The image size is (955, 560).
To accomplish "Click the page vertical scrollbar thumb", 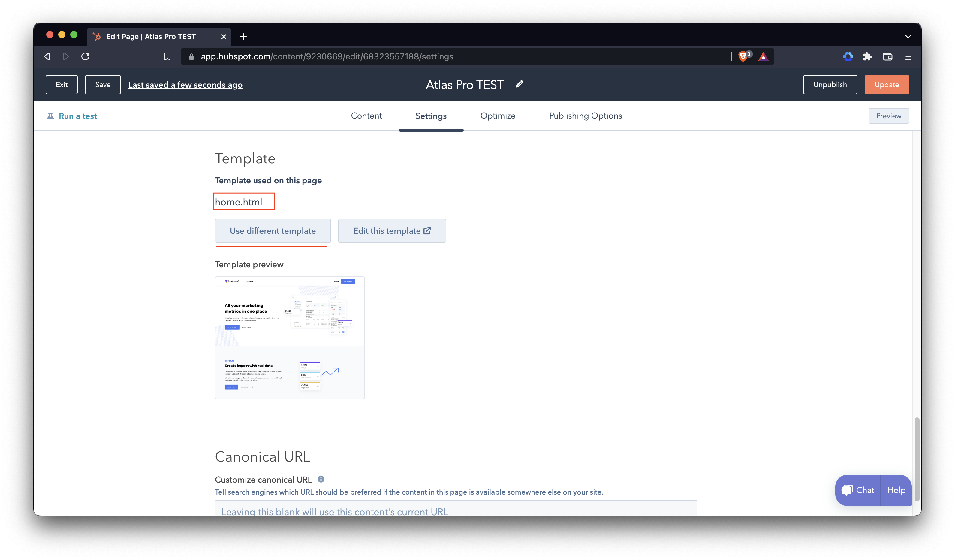I will [917, 459].
